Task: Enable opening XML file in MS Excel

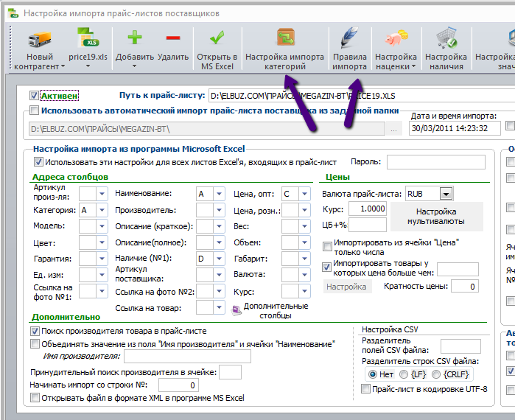Action: point(35,398)
